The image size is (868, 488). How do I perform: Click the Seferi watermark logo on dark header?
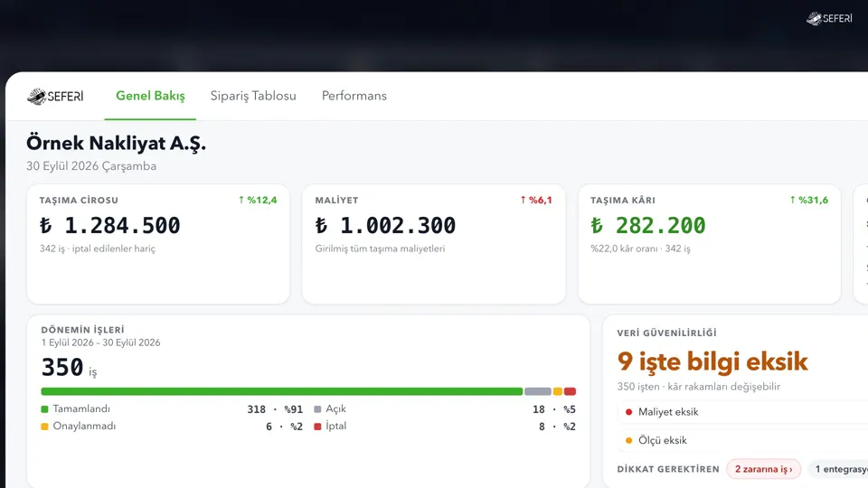click(x=829, y=18)
